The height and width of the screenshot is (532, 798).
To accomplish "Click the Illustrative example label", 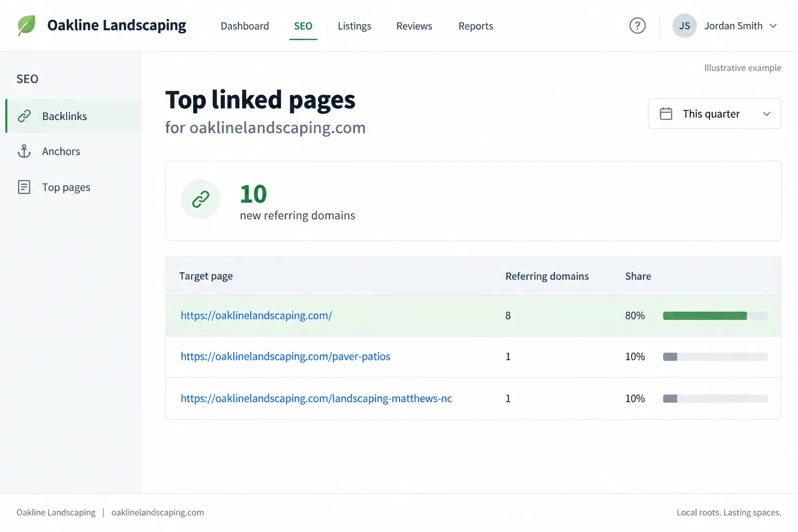I will click(742, 68).
